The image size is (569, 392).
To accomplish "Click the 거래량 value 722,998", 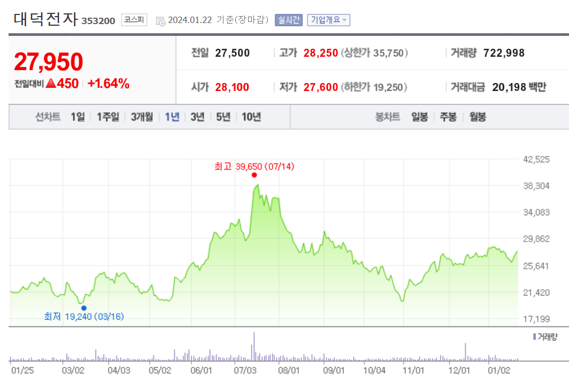I will click(504, 53).
